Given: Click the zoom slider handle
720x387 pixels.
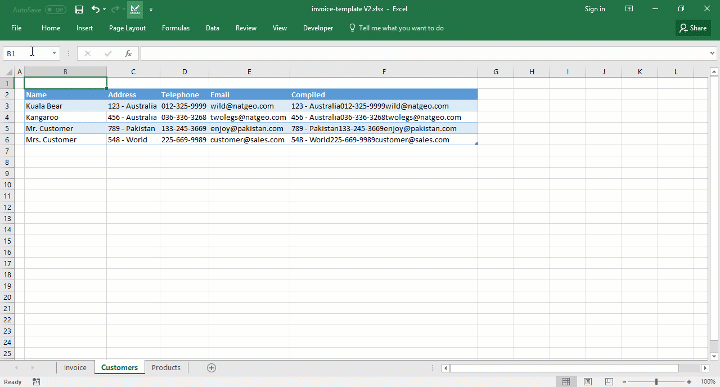Looking at the screenshot, I should 656,382.
